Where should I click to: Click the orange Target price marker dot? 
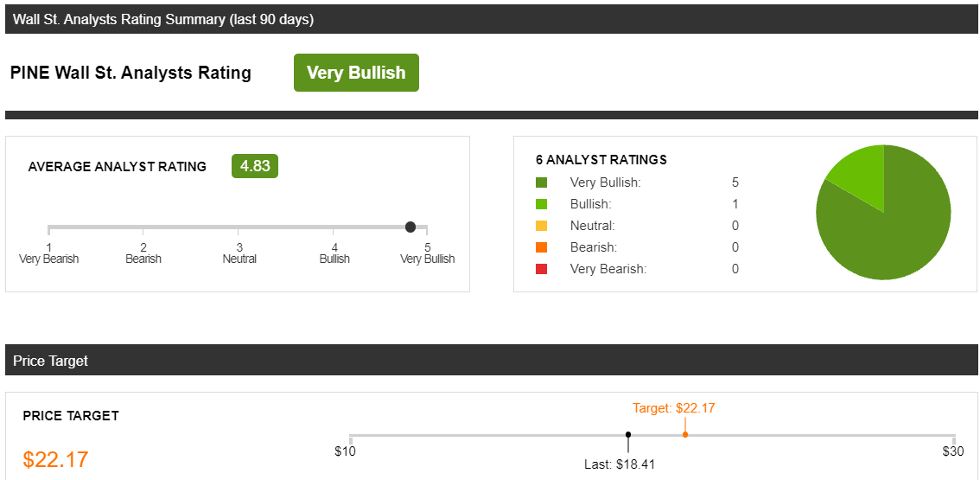coord(684,434)
